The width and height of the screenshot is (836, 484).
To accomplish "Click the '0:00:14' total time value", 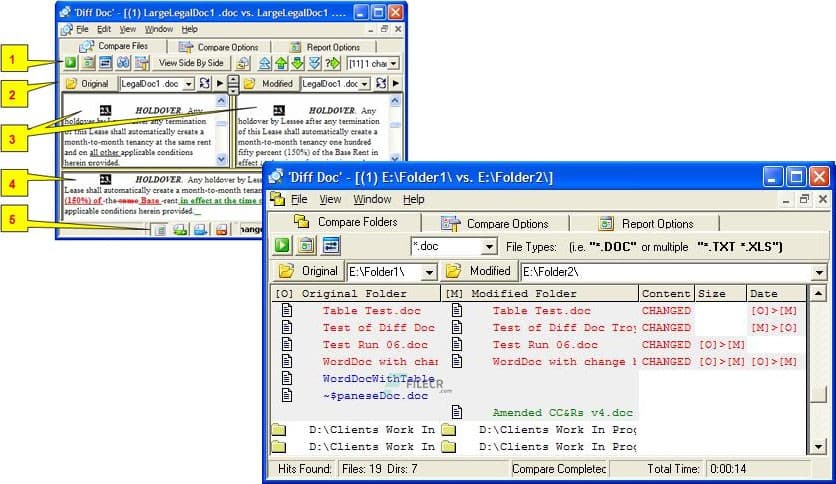I will coord(728,469).
